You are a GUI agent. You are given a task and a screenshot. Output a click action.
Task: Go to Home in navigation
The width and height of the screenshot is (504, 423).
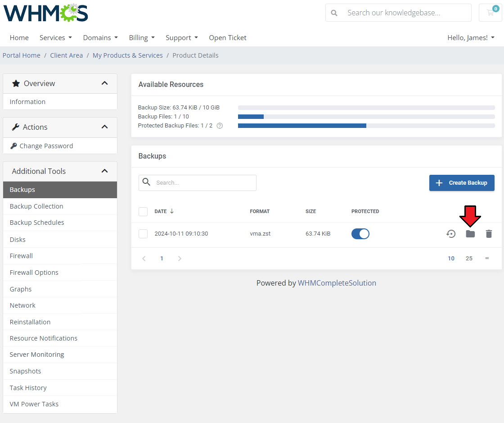19,38
